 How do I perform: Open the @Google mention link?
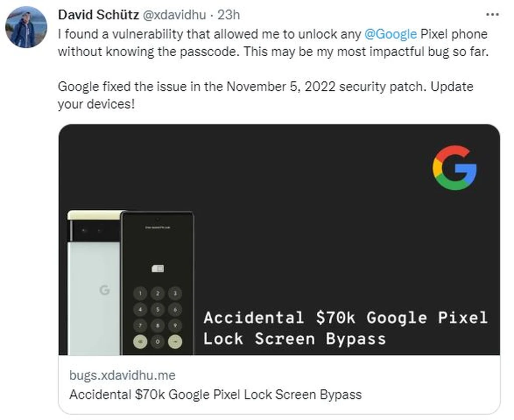coord(391,34)
